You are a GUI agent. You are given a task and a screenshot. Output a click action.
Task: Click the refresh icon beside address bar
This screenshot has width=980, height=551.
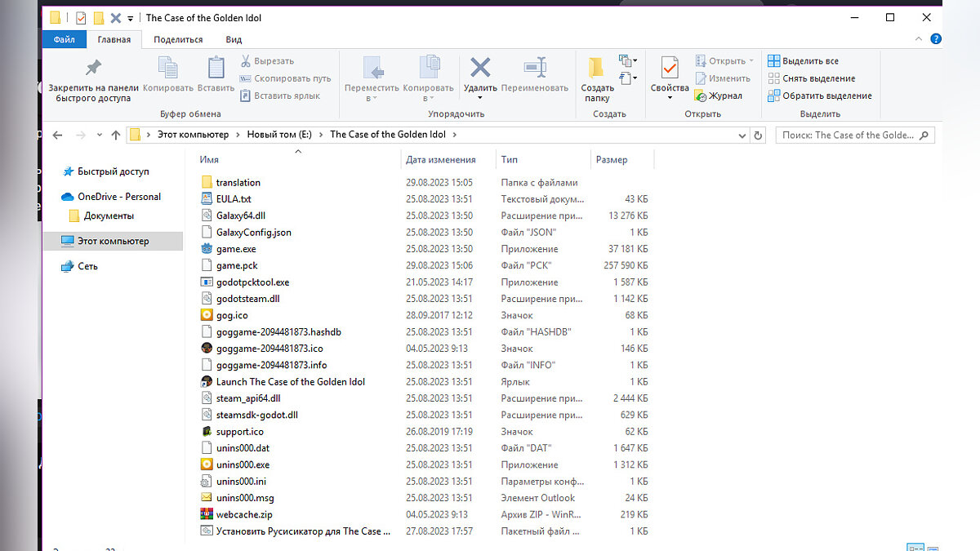[758, 136]
